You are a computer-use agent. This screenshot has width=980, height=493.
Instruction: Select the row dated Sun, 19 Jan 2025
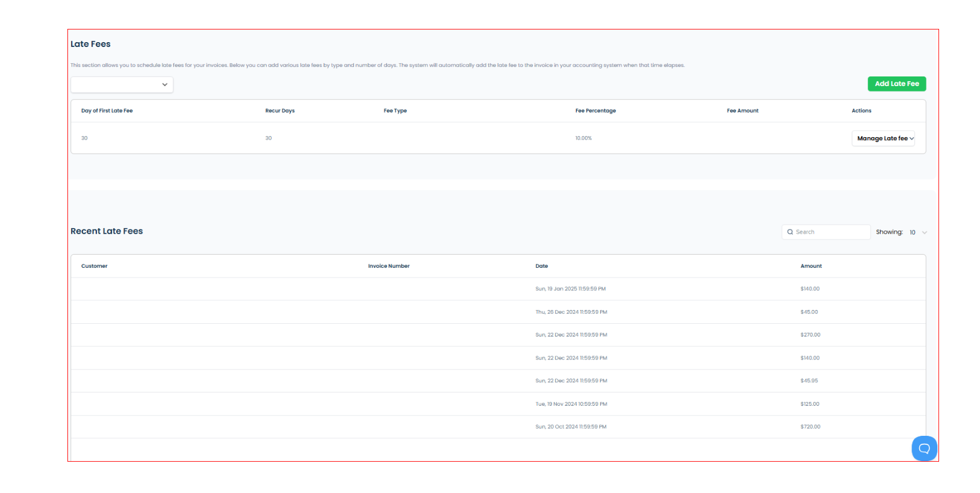coord(498,289)
